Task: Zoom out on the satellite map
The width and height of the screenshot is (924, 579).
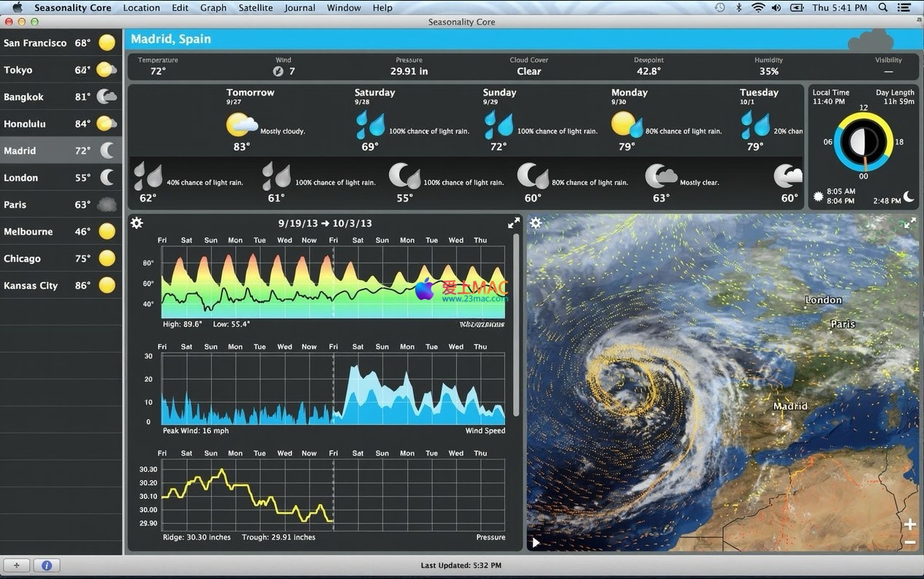Action: pos(910,542)
